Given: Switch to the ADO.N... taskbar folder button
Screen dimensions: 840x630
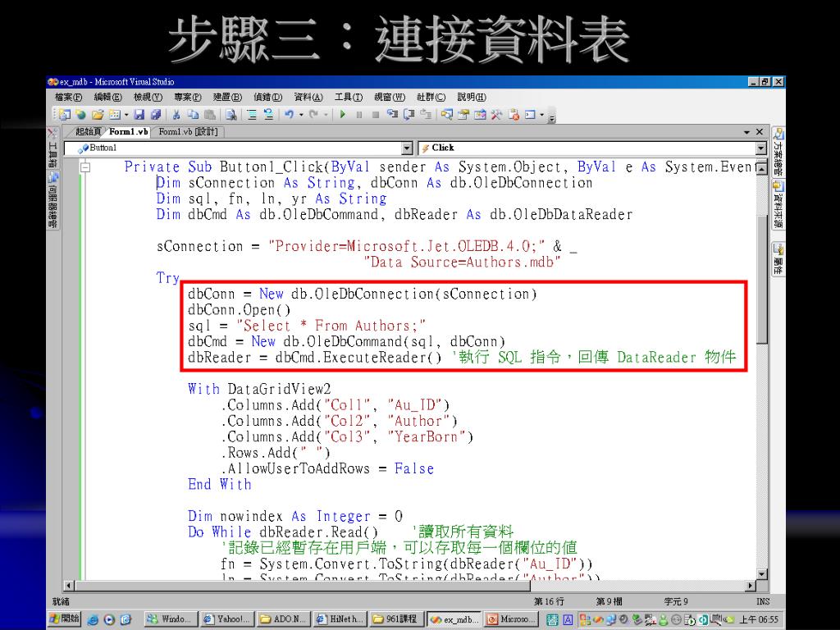Looking at the screenshot, I should tap(283, 619).
